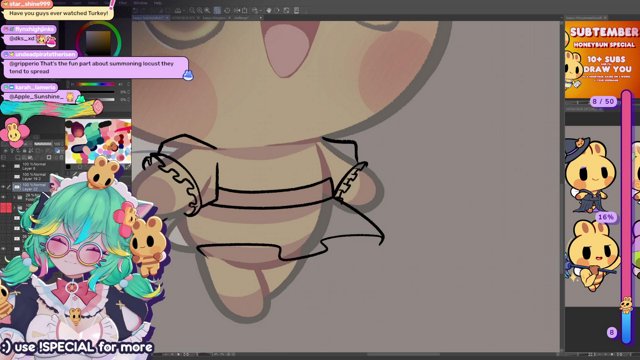Open the Window menu

pos(140,3)
